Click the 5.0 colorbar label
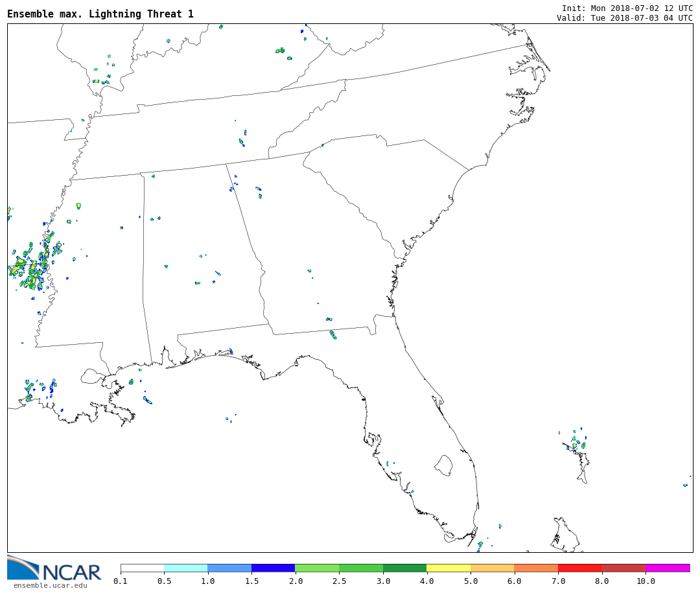 (471, 581)
